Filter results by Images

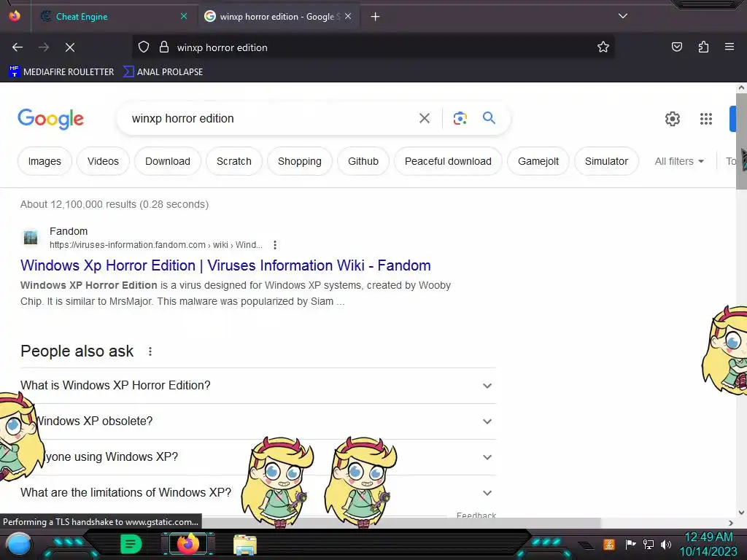[44, 161]
